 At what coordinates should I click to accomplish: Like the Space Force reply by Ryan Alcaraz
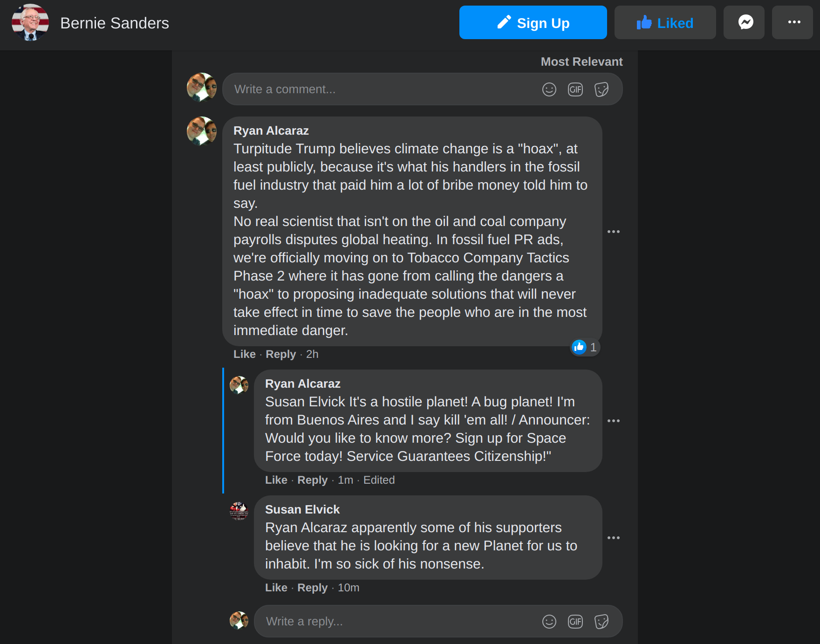pyautogui.click(x=276, y=480)
